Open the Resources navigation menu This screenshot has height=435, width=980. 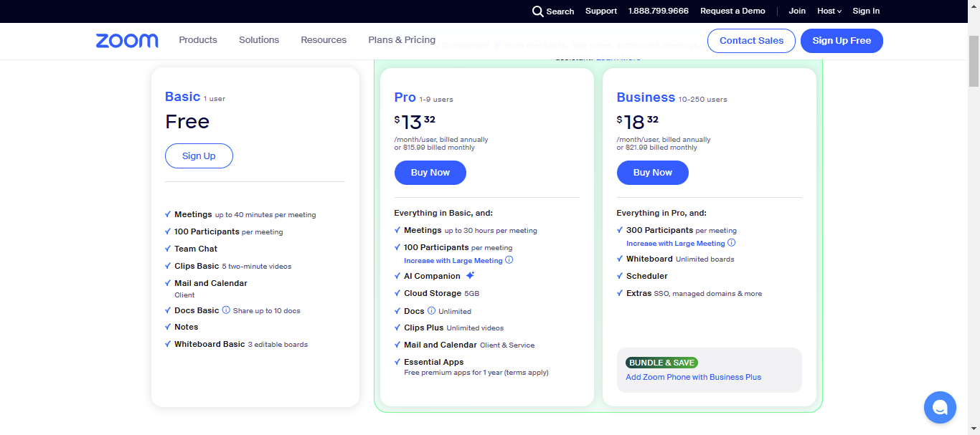(324, 40)
